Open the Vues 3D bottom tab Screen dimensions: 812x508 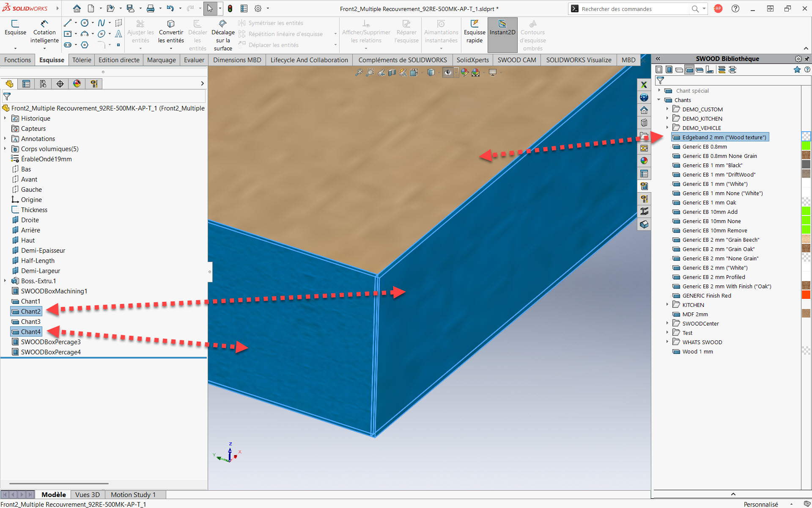click(88, 494)
